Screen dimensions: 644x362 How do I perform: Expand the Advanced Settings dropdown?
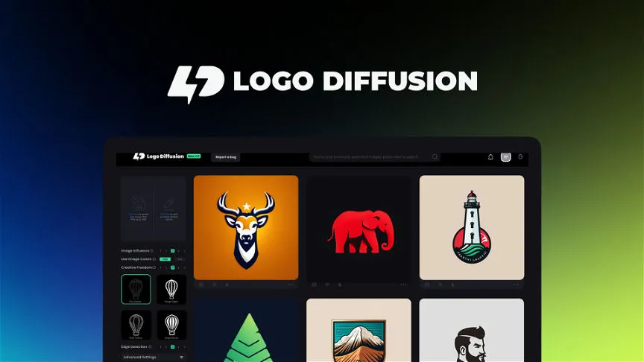pos(154,358)
